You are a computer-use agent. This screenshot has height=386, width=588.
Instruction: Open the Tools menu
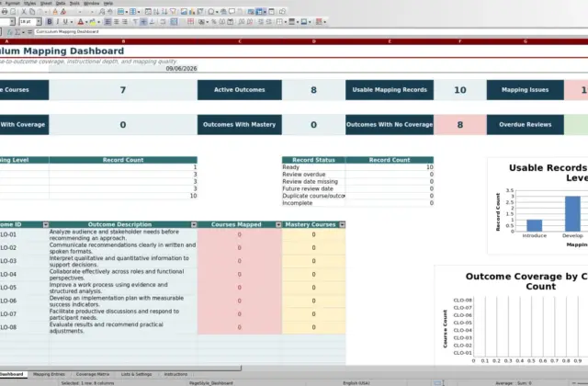pos(74,3)
